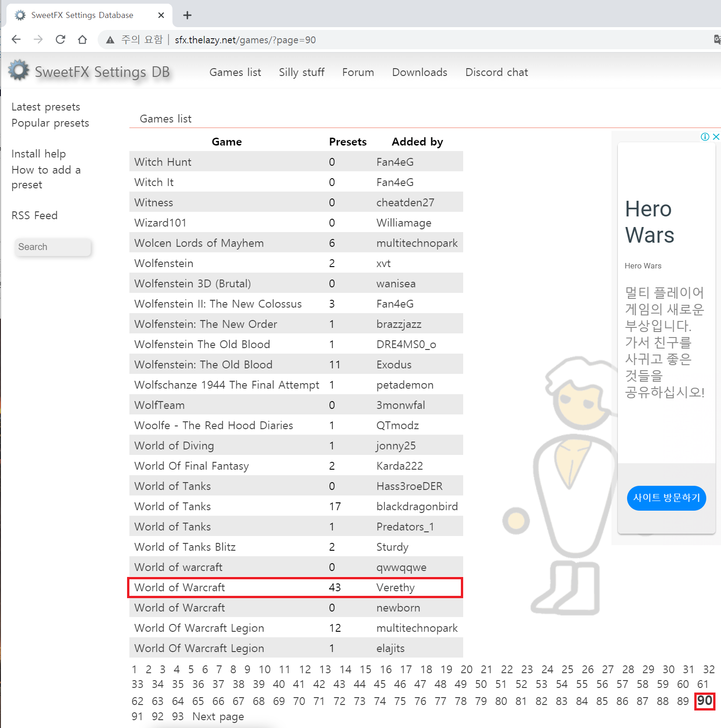Open Wolfenstein: The New Order entry
Viewport: 721px width, 728px height.
coord(206,324)
